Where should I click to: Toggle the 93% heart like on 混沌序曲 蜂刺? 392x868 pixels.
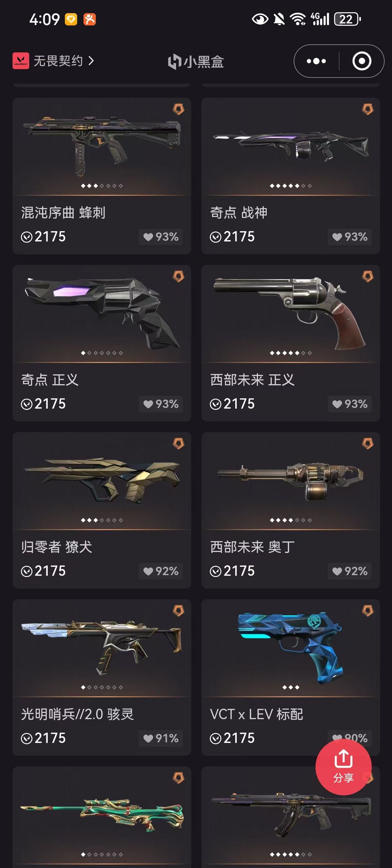point(160,237)
